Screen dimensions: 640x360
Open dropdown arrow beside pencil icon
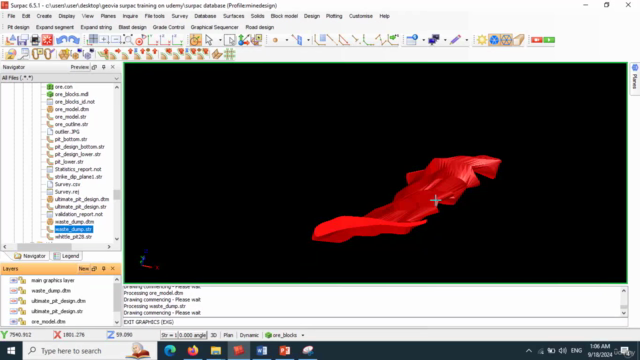tap(467, 40)
